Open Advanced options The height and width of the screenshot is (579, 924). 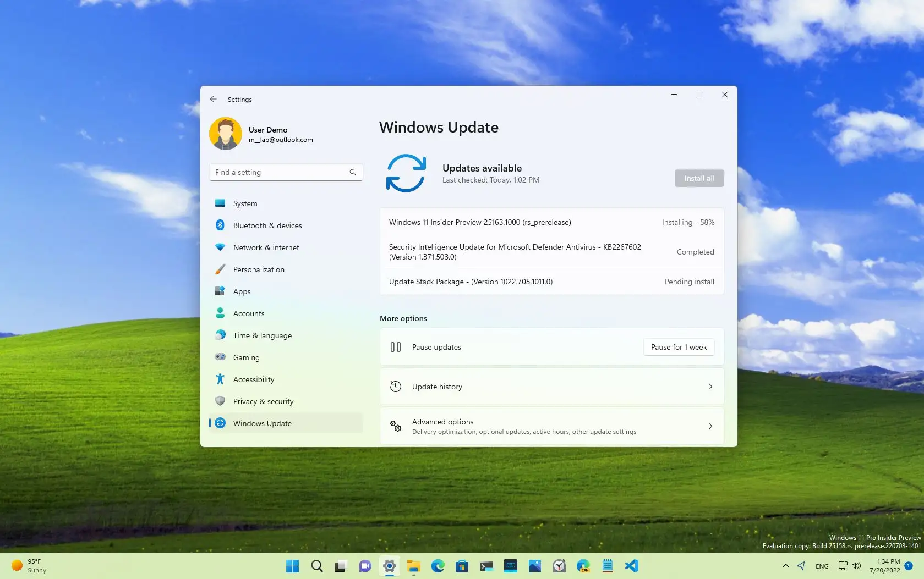551,426
